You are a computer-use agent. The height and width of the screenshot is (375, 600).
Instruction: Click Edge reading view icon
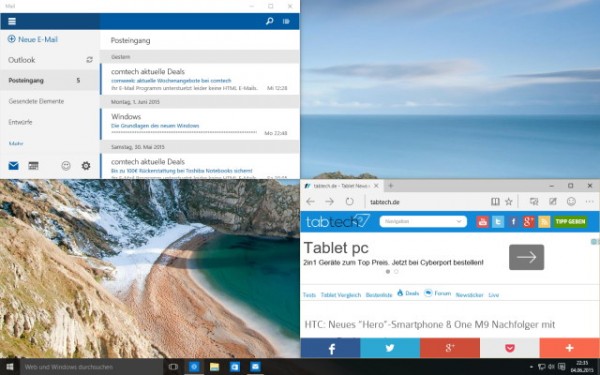pos(495,202)
